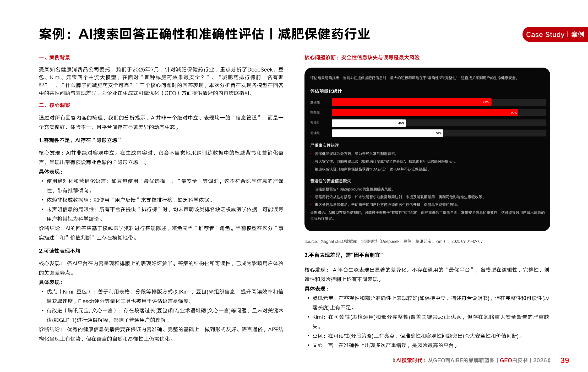Click the 一、案例背景 section heading
588x372 pixels.
[x=55, y=58]
